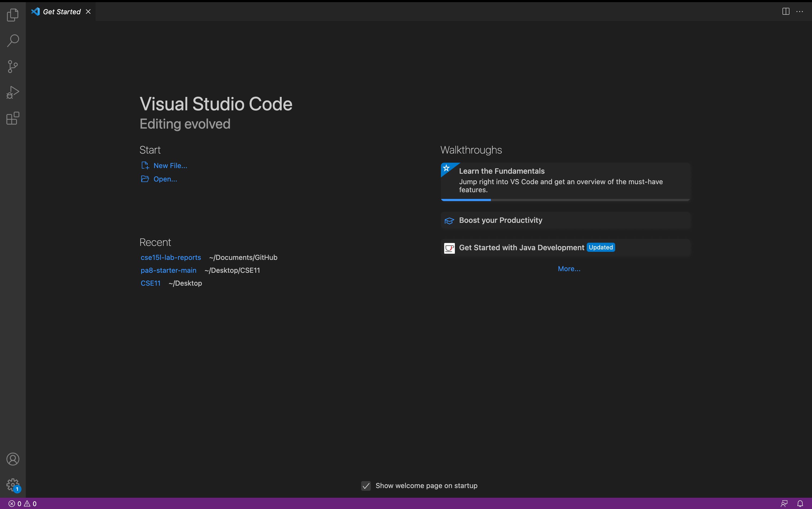
Task: Uncheck Show welcome page on startup
Action: click(366, 486)
